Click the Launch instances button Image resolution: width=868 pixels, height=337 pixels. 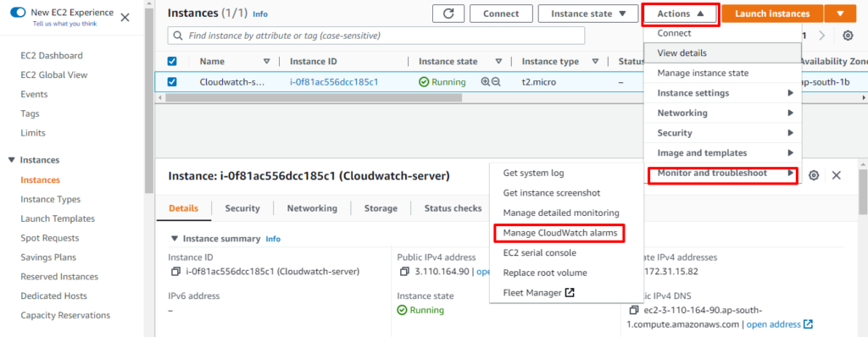[772, 14]
